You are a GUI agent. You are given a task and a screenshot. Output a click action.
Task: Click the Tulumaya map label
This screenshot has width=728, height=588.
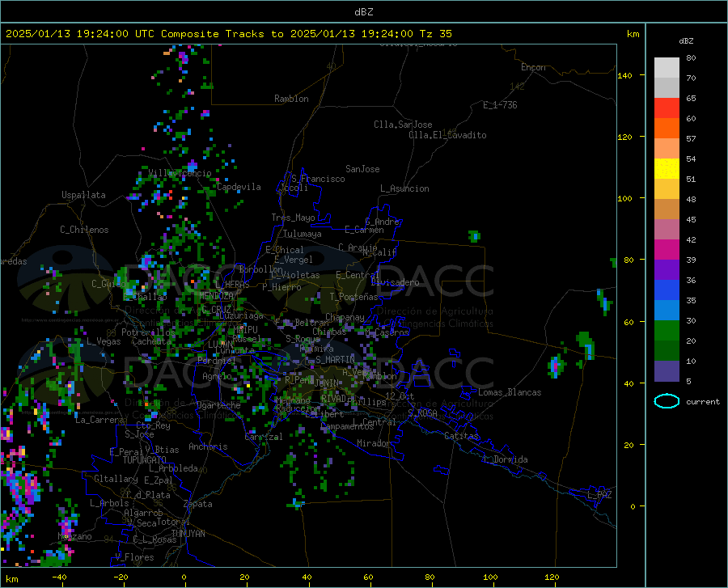(x=303, y=234)
